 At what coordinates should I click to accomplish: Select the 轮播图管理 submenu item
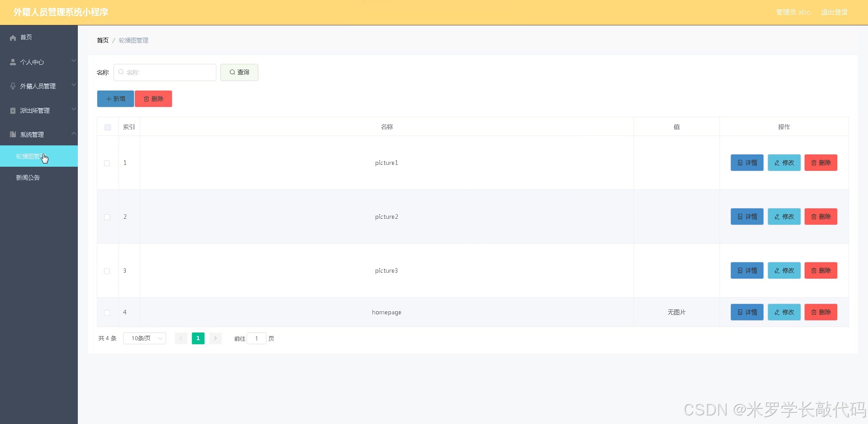tap(39, 156)
